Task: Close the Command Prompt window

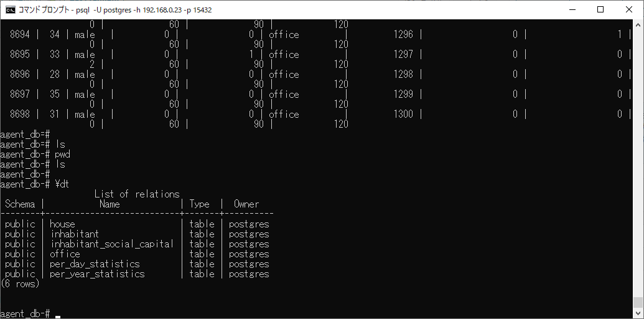Action: 629,9
